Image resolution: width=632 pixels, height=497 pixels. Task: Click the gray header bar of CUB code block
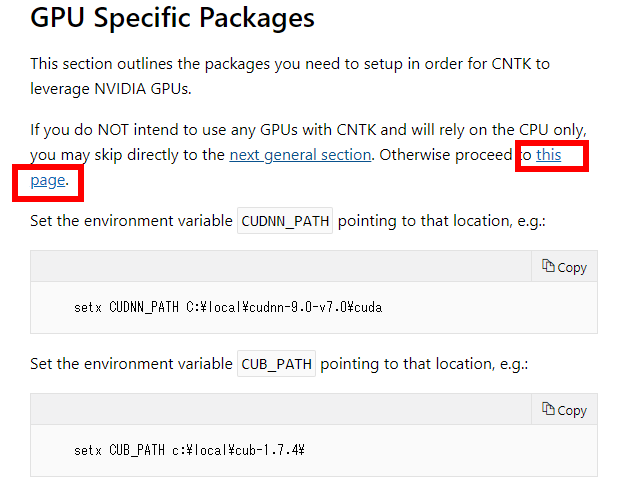point(281,409)
